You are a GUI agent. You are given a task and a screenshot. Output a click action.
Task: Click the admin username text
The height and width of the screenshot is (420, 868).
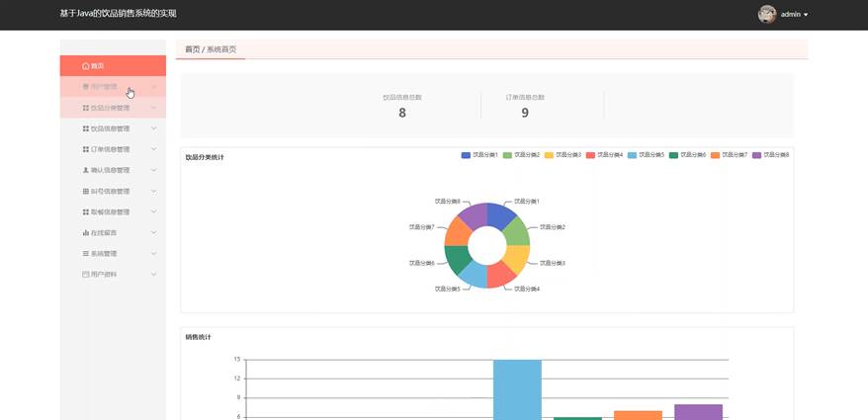pos(790,15)
